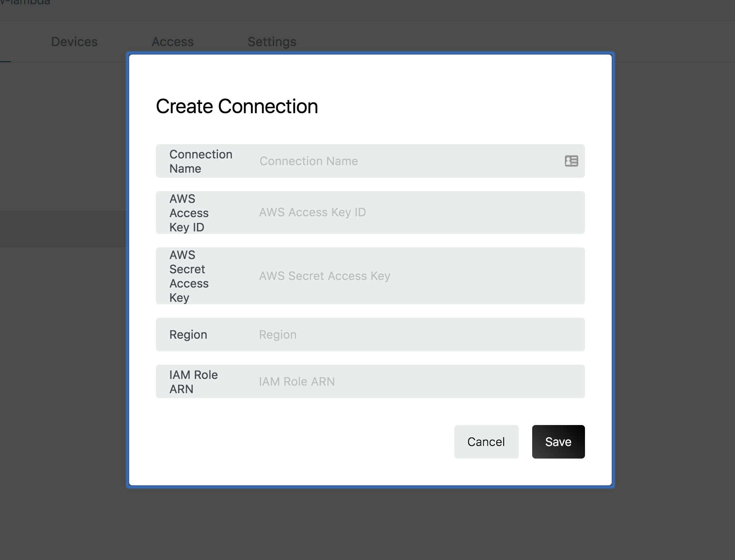Click the IAM Role ARN label
Image resolution: width=735 pixels, height=560 pixels.
pyautogui.click(x=194, y=381)
